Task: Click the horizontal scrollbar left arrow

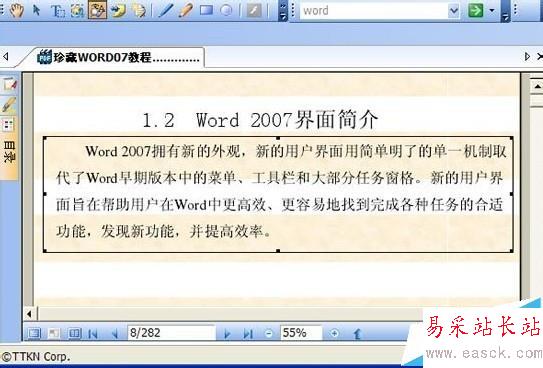Action: tap(29, 314)
